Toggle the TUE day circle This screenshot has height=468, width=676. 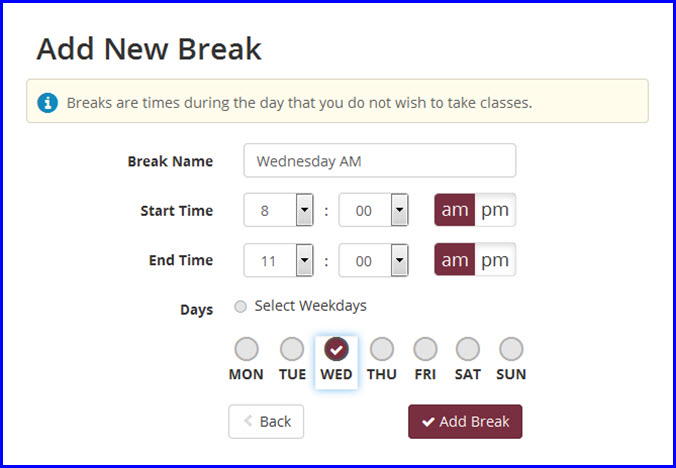click(x=292, y=349)
